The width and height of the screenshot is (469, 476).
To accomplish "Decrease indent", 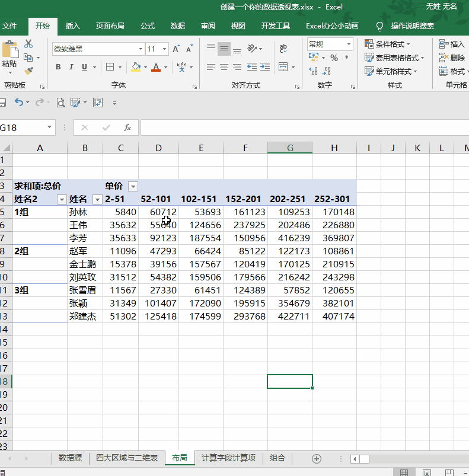I will [x=251, y=67].
